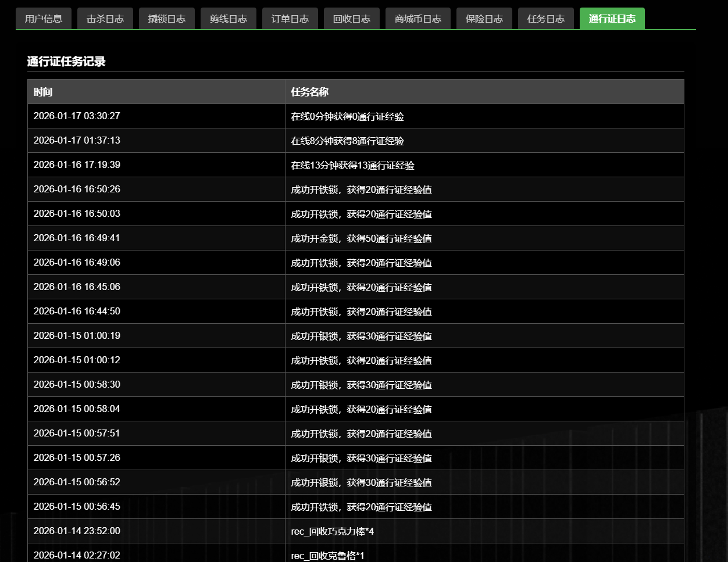Open the 任务日志 tab
The width and height of the screenshot is (728, 562).
click(x=546, y=19)
